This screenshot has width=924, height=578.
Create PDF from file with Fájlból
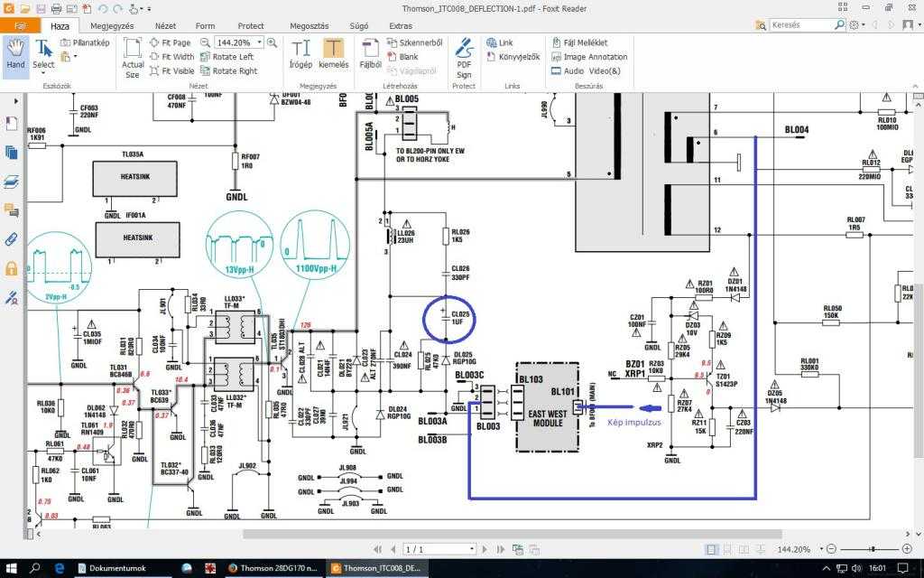[x=370, y=54]
